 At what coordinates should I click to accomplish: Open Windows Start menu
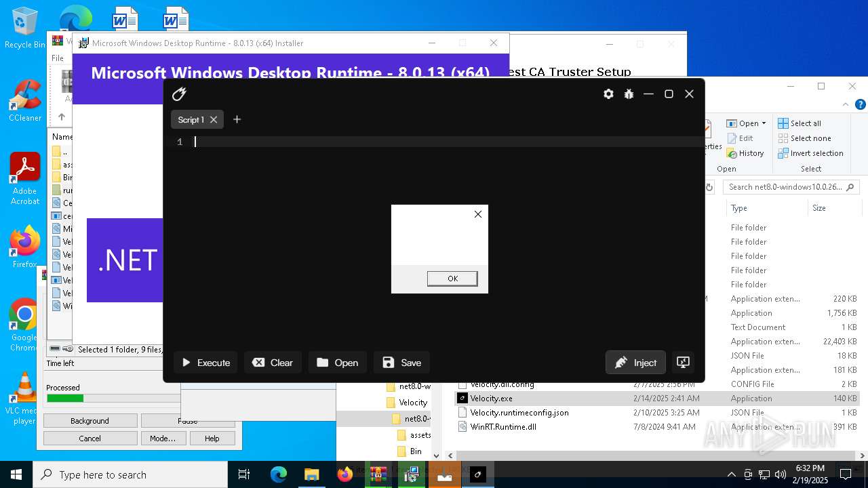(16, 474)
